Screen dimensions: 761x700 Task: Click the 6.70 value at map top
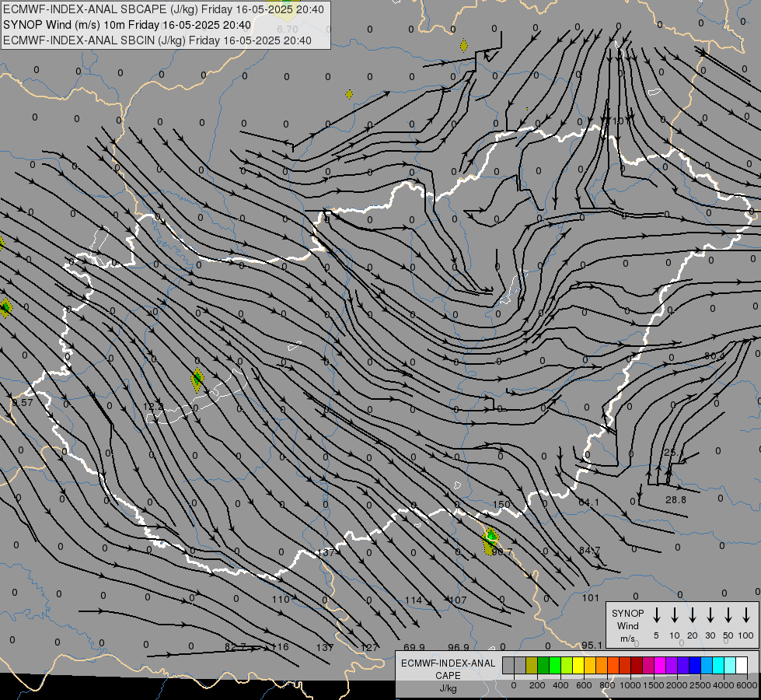point(288,30)
